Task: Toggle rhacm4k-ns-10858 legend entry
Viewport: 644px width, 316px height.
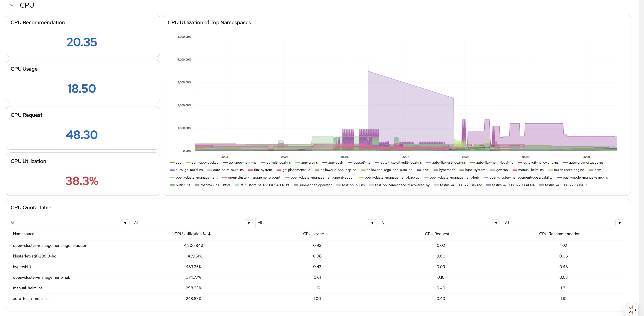Action: click(x=212, y=185)
